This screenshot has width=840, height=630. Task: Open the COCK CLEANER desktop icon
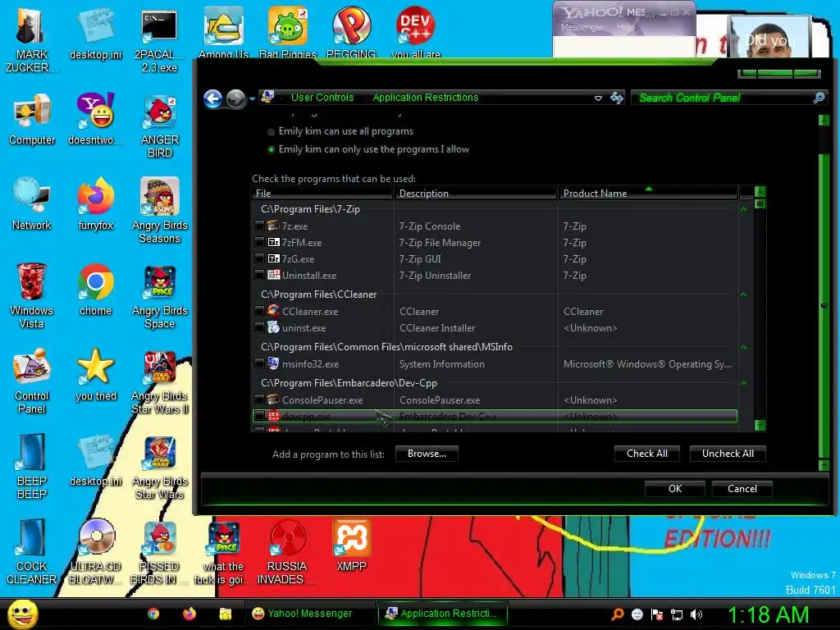click(x=32, y=552)
